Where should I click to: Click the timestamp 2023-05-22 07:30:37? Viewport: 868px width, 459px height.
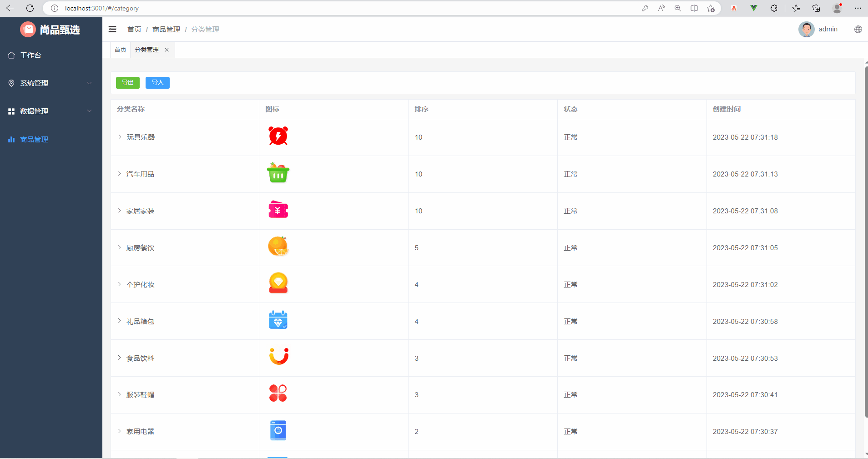pos(745,432)
